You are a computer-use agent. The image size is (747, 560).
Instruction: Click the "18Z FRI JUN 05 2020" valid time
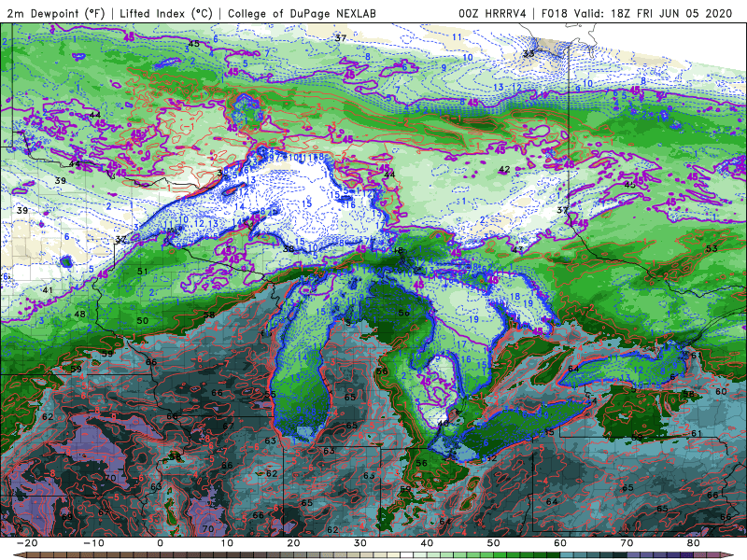[671, 13]
